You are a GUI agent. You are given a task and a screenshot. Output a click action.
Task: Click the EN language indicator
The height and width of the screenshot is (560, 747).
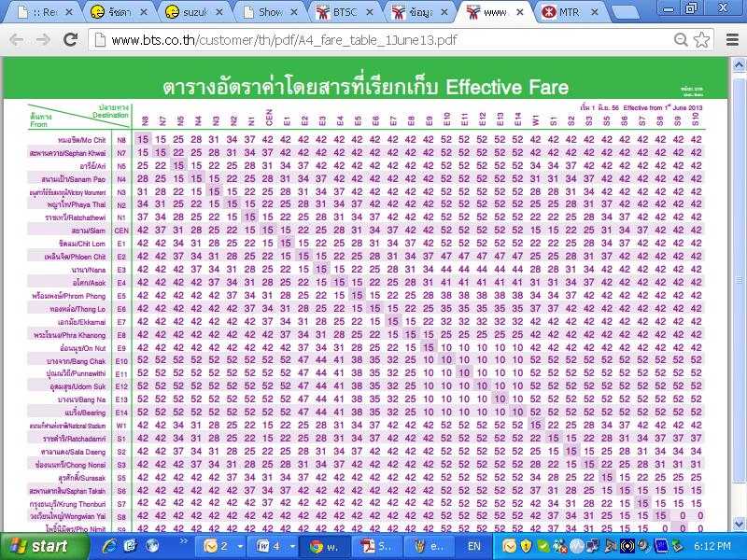click(474, 546)
